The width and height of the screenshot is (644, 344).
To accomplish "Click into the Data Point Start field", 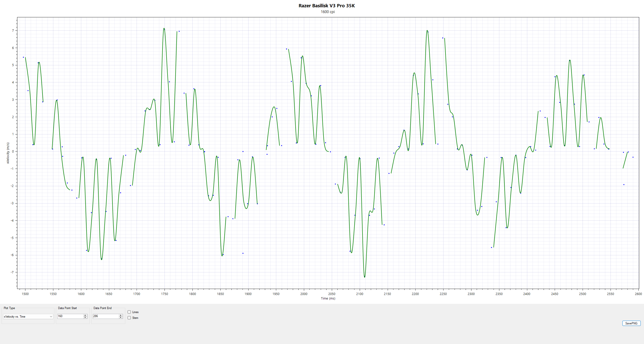I will tap(70, 316).
